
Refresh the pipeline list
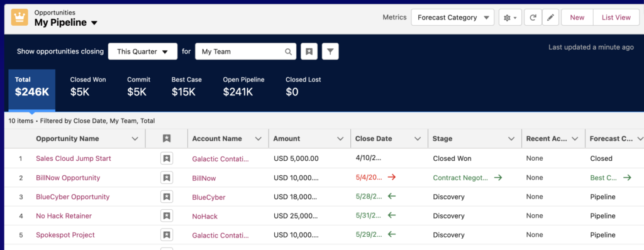(x=533, y=18)
